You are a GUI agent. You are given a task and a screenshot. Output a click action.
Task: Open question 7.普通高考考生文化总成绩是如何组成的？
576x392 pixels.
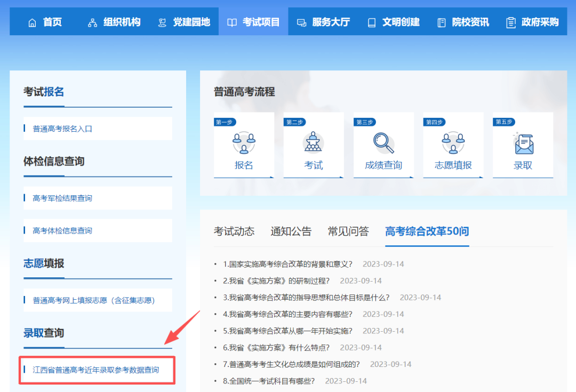(x=291, y=364)
